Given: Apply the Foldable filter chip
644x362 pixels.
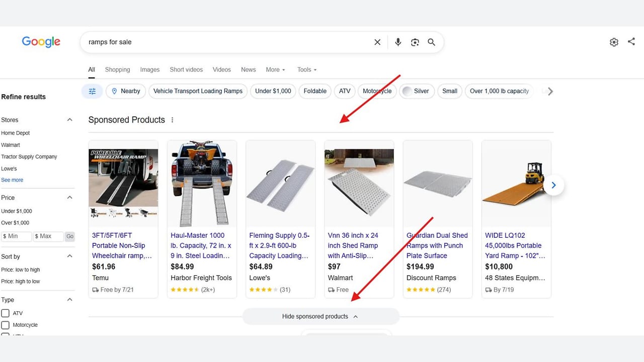Looking at the screenshot, I should [x=315, y=91].
